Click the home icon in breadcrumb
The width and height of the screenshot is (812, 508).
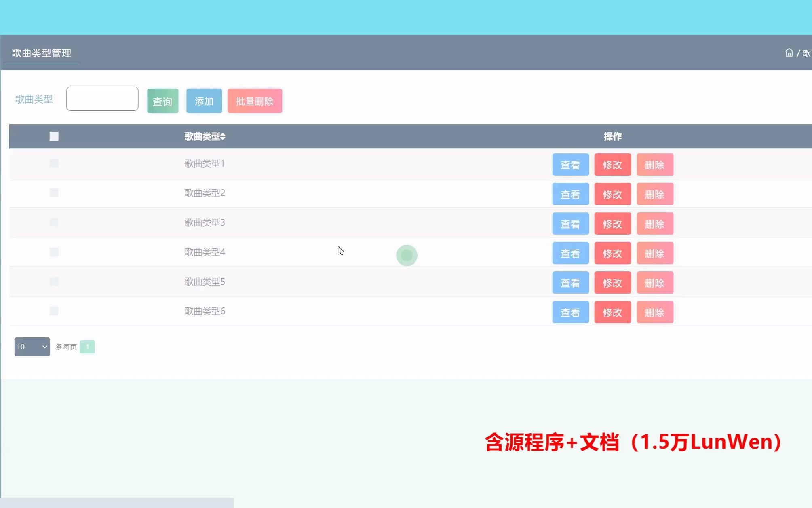789,53
